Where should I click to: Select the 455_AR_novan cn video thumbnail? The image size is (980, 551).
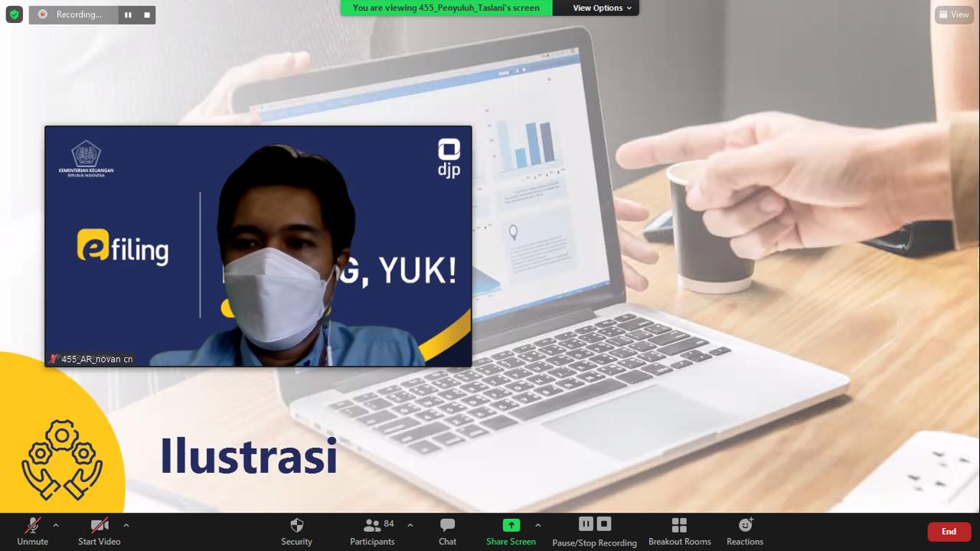tap(258, 246)
